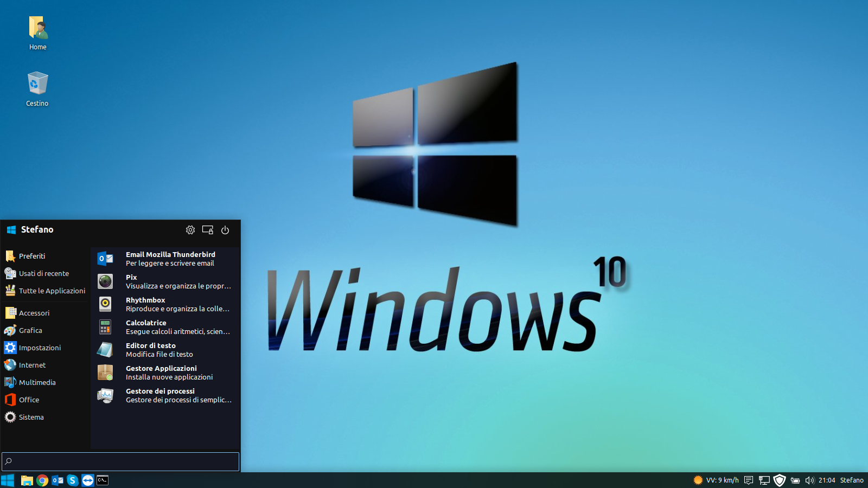Select Usati di recente category
The image size is (868, 488).
(x=45, y=273)
